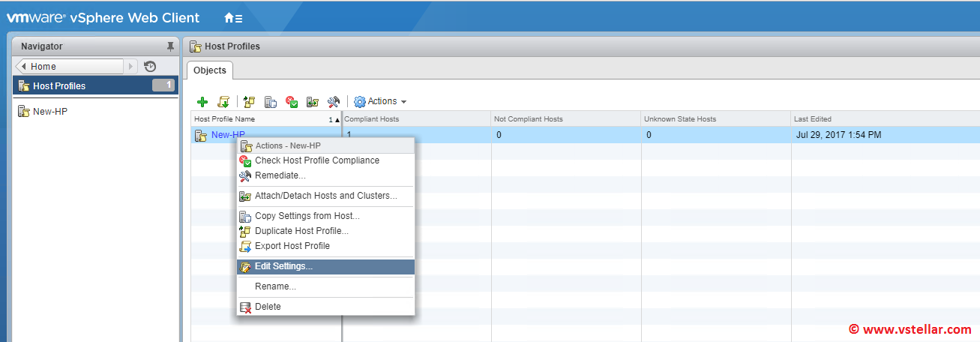980x342 pixels.
Task: Open the Home menu icon in header
Action: click(x=233, y=17)
